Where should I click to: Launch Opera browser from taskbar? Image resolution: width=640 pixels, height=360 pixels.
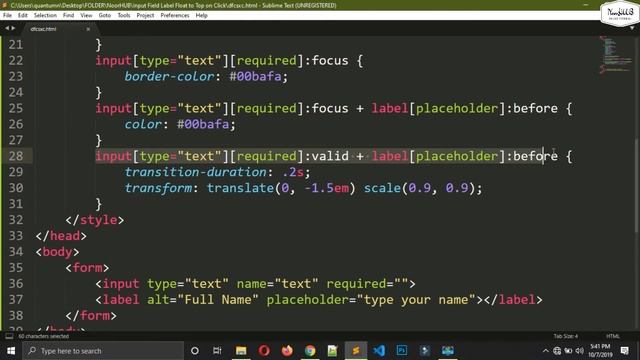tap(264, 351)
